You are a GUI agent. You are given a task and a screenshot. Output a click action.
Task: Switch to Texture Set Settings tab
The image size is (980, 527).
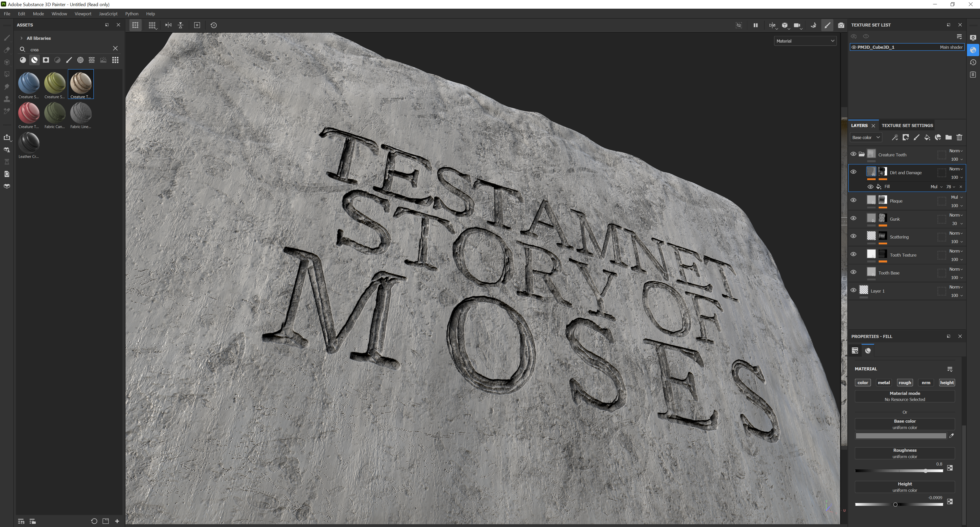(907, 126)
